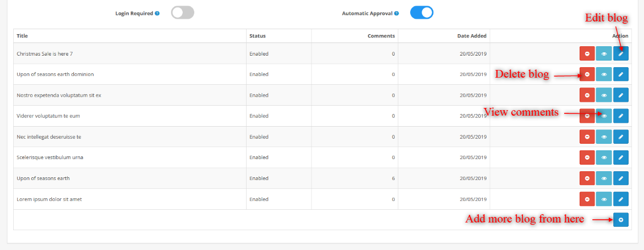The image size is (644, 250).
Task: Click the Title column header
Action: click(x=23, y=36)
